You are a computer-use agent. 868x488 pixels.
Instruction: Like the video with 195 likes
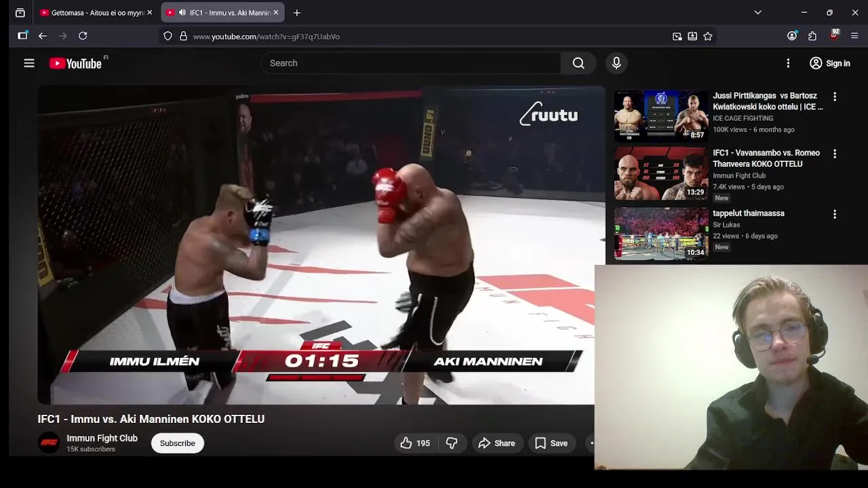(415, 443)
